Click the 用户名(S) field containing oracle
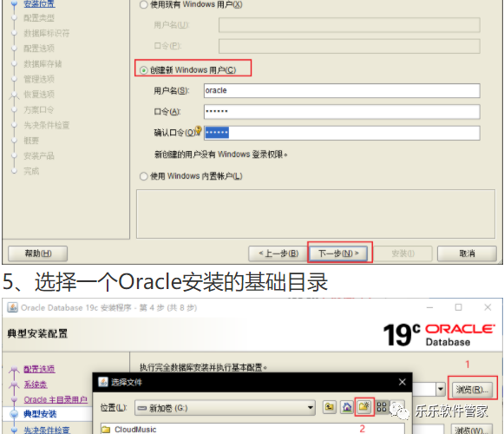504x434 pixels. point(342,91)
